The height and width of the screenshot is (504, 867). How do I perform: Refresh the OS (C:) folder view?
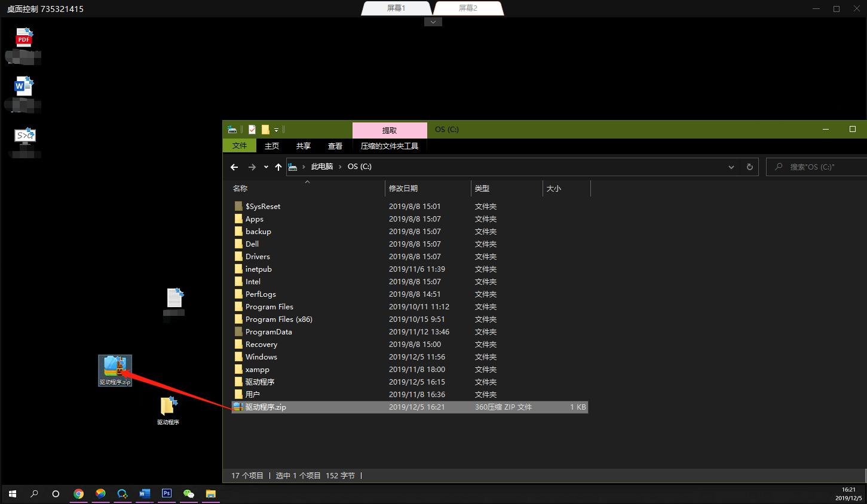point(750,167)
